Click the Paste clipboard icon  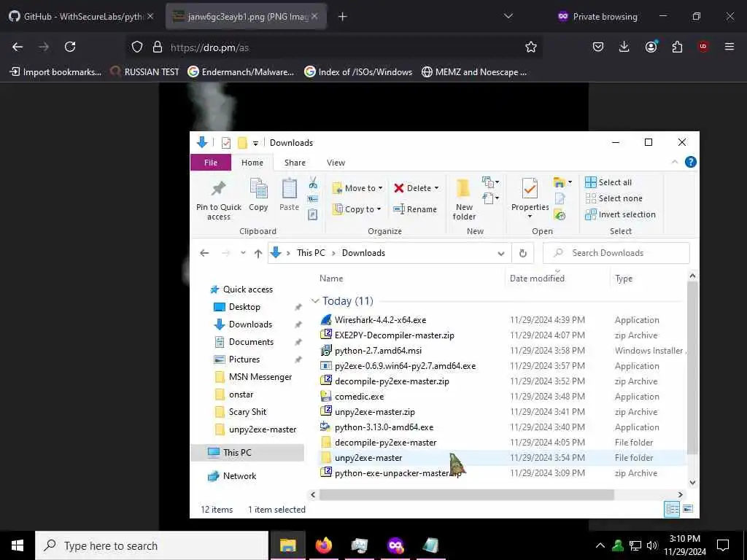pyautogui.click(x=289, y=188)
